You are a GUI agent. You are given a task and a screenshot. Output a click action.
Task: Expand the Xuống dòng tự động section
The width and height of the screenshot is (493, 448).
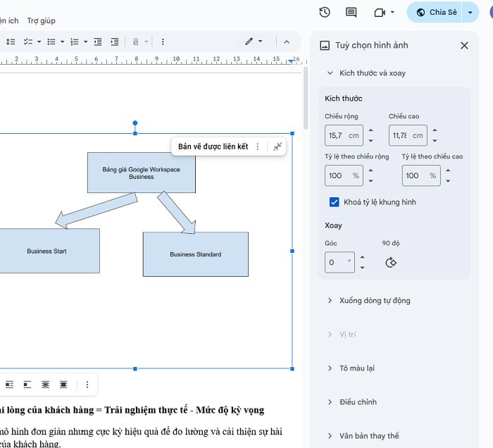click(330, 301)
